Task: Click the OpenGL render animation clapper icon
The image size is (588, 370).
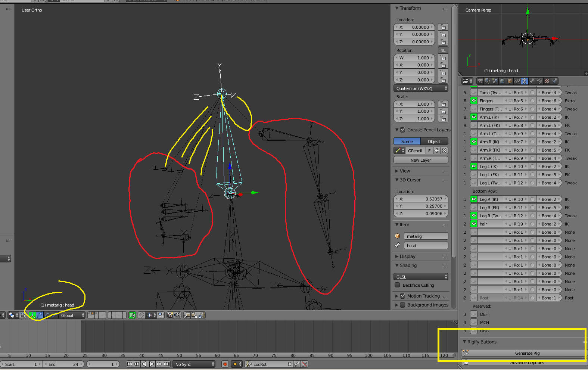Action: click(x=177, y=315)
